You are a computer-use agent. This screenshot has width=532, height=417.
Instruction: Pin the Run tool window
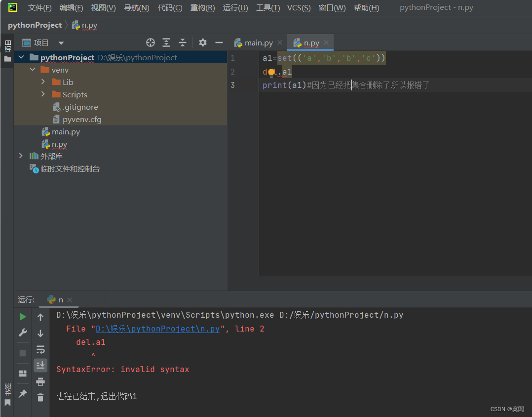pos(22,393)
